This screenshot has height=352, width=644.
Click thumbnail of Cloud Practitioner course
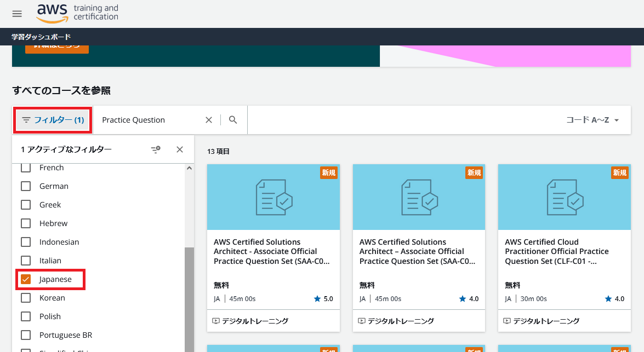coord(565,197)
